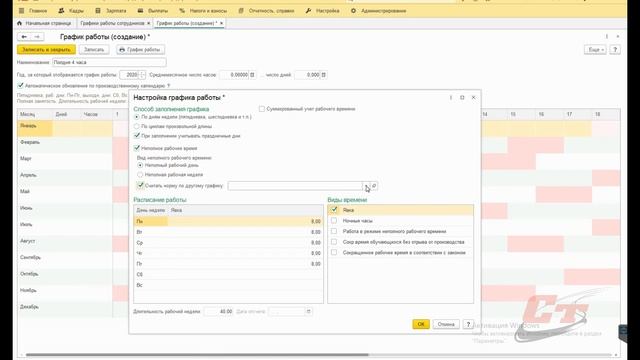The height and width of the screenshot is (360, 640).
Task: Click the back navigation arrow
Action: click(24, 37)
